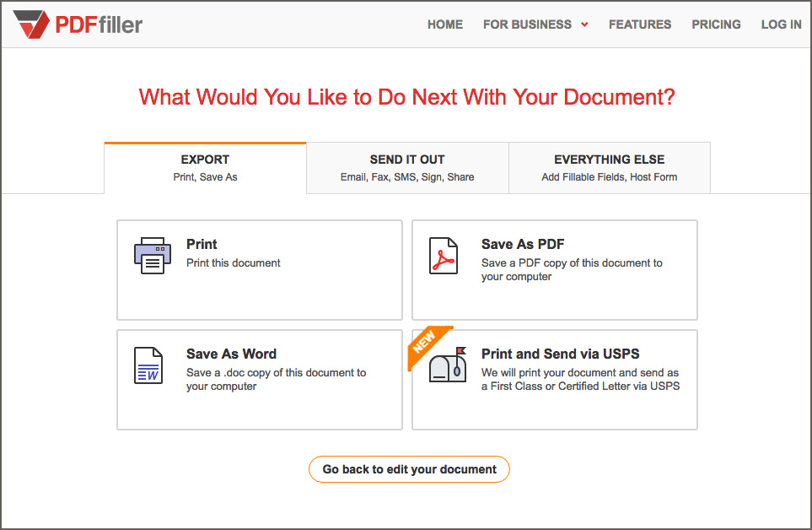Open the HOME menu item
The image size is (812, 530).
pyautogui.click(x=445, y=24)
